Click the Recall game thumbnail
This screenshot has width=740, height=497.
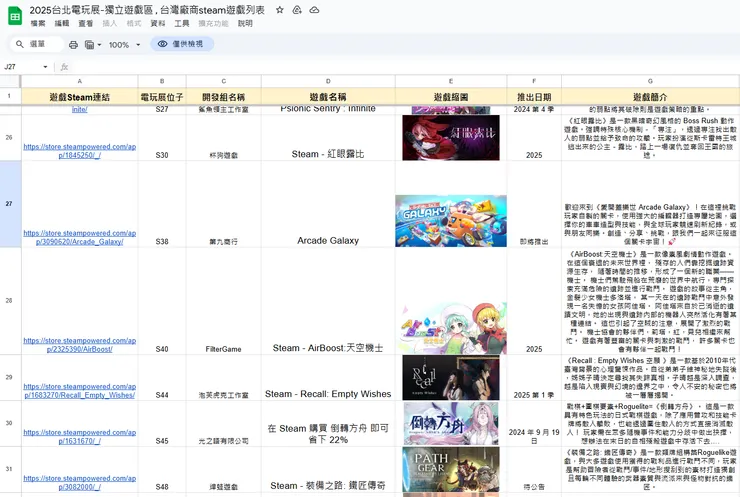point(451,378)
